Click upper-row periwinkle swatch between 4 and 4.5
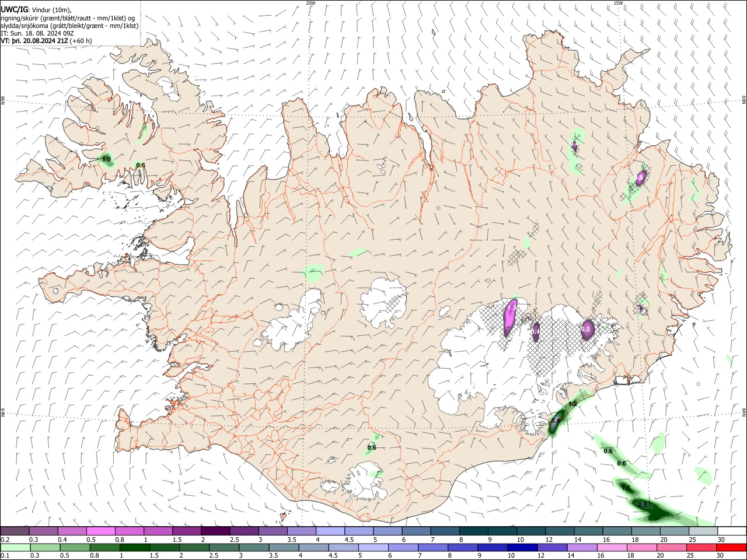Image resolution: width=747 pixels, height=560 pixels. click(329, 531)
